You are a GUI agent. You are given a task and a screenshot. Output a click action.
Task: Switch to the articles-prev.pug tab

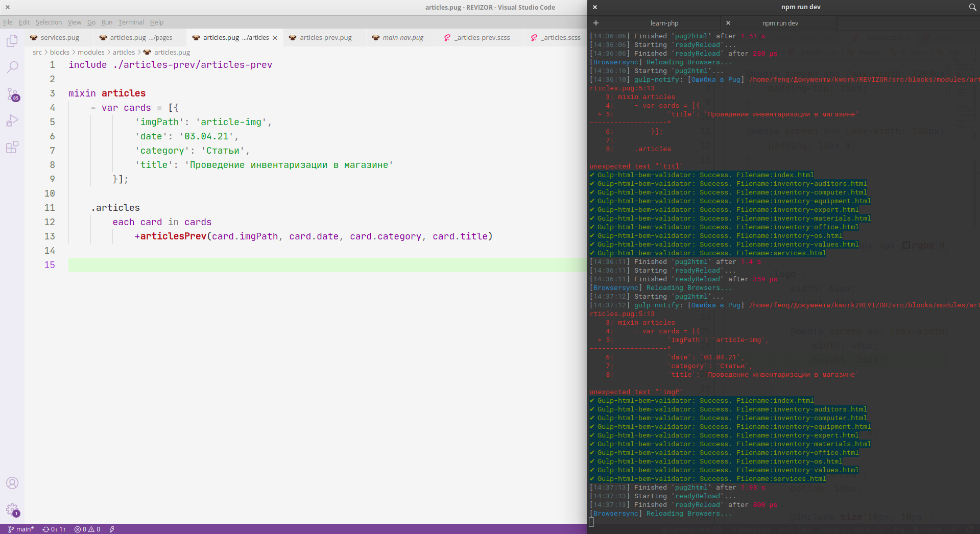coord(325,38)
